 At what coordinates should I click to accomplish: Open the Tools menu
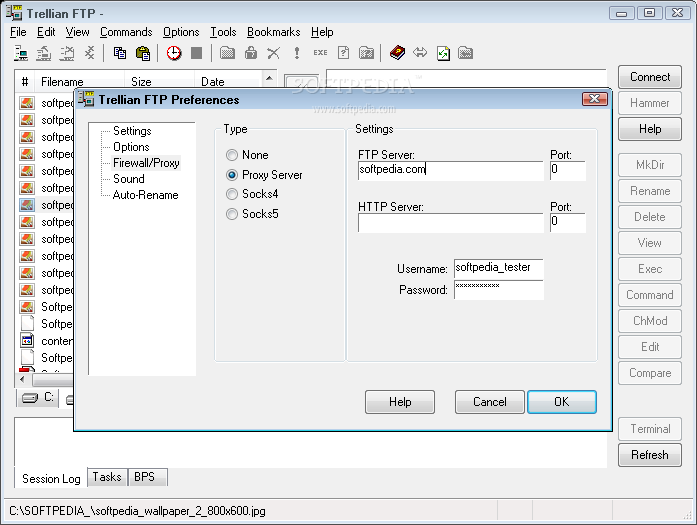pyautogui.click(x=223, y=32)
